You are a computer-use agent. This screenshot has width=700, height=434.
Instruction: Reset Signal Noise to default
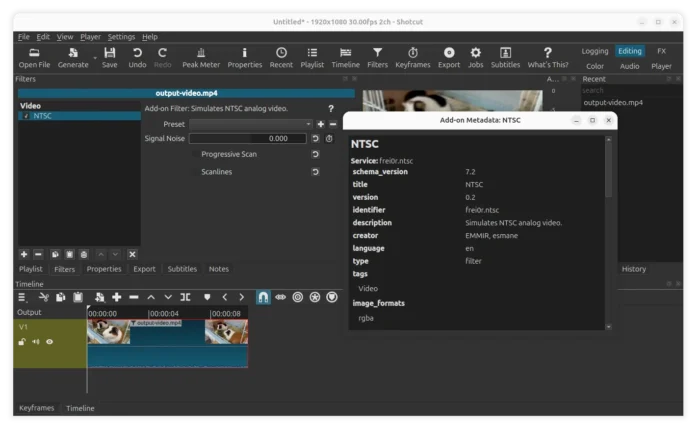pyautogui.click(x=315, y=138)
